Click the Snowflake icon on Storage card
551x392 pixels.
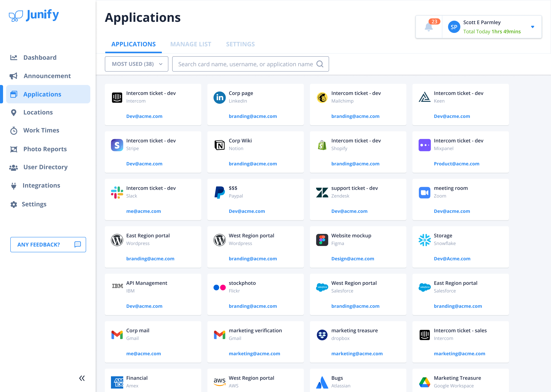tap(425, 240)
